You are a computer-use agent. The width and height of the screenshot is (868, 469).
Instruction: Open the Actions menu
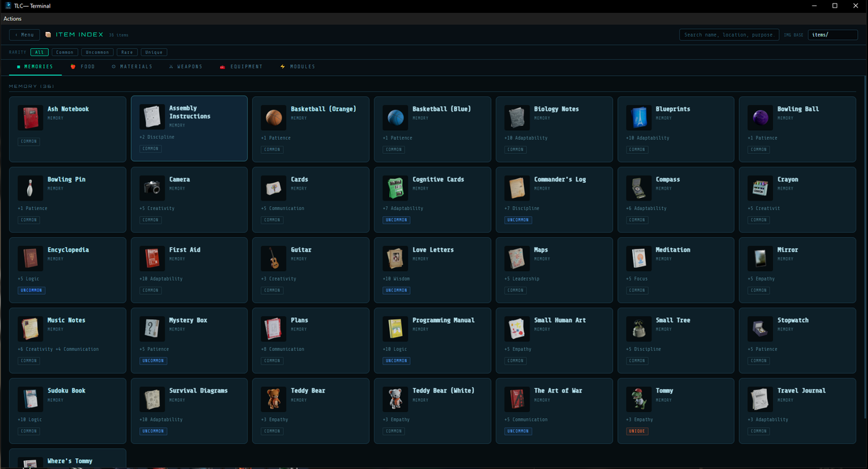click(x=12, y=18)
